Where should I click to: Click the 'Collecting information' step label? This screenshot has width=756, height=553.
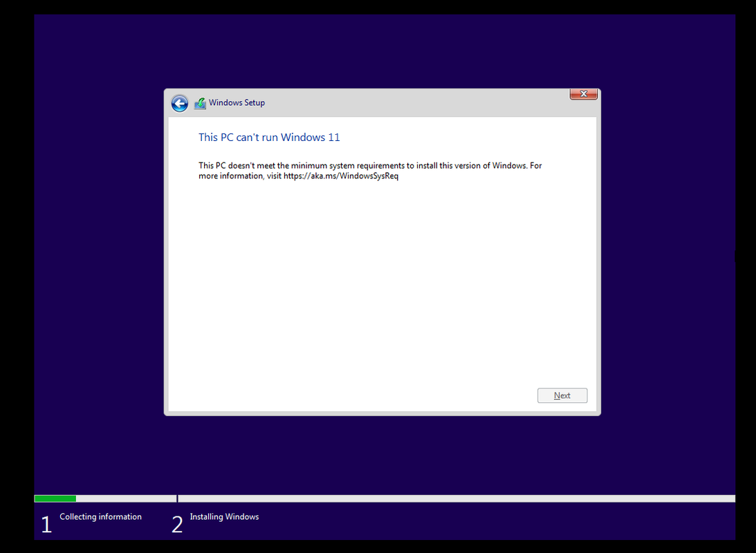(100, 516)
